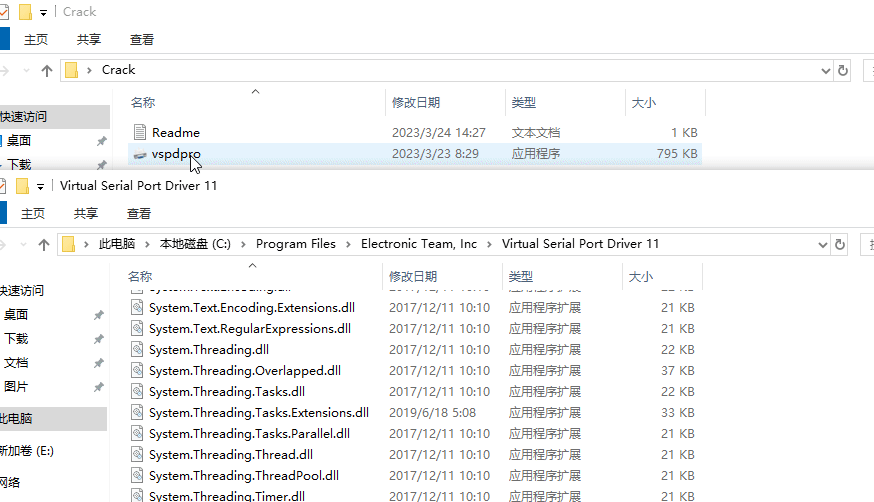Image resolution: width=874 pixels, height=502 pixels.
Task: Select System.Threading.dll file icon
Action: click(137, 349)
